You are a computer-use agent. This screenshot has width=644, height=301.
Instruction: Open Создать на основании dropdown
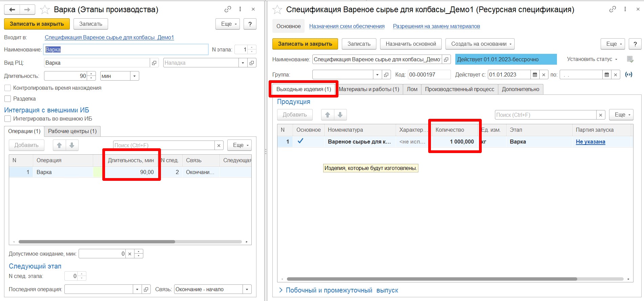tap(480, 44)
